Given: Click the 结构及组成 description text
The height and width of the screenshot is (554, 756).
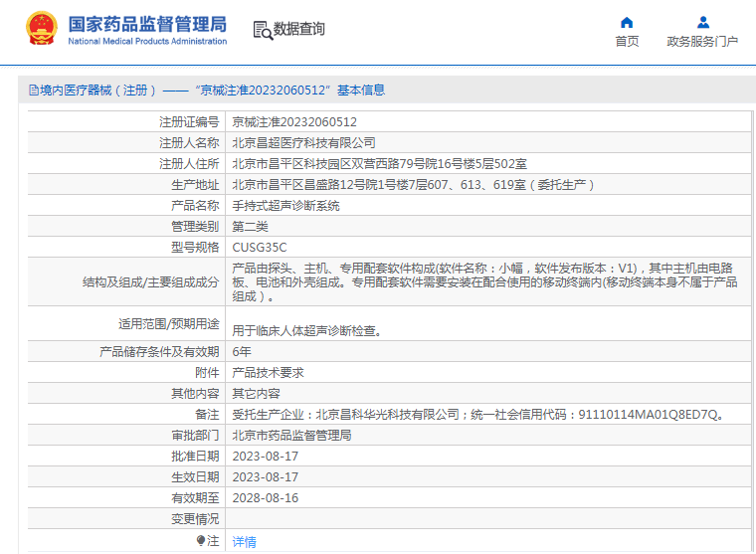Looking at the screenshot, I should point(484,282).
